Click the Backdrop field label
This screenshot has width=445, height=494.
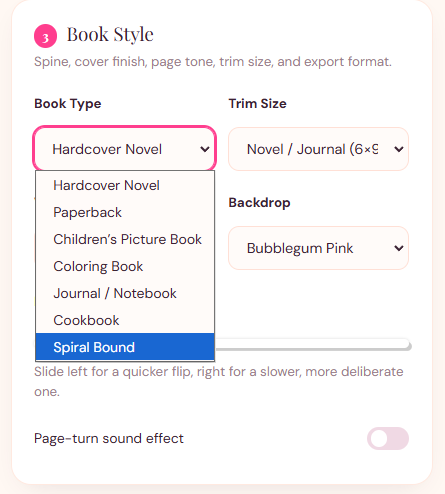259,203
